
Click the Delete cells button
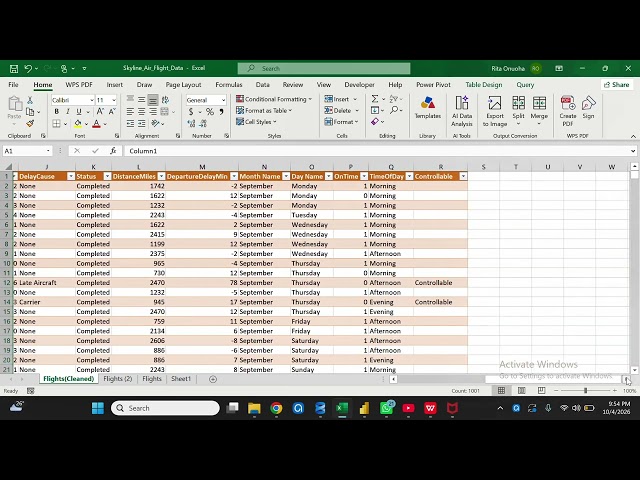pos(342,111)
